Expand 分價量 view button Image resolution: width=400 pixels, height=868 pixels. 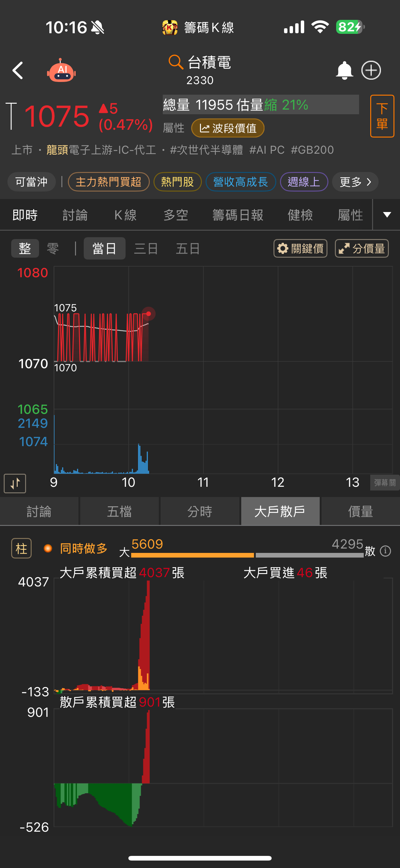(x=362, y=249)
